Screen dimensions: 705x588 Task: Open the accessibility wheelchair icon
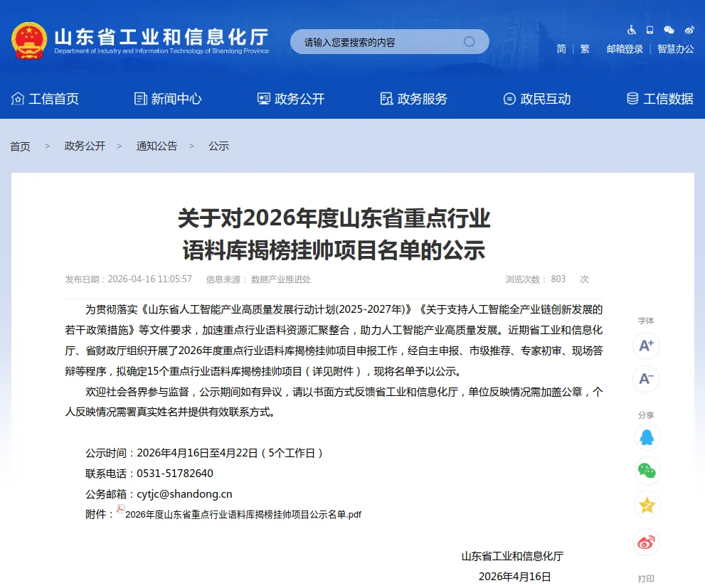click(632, 30)
